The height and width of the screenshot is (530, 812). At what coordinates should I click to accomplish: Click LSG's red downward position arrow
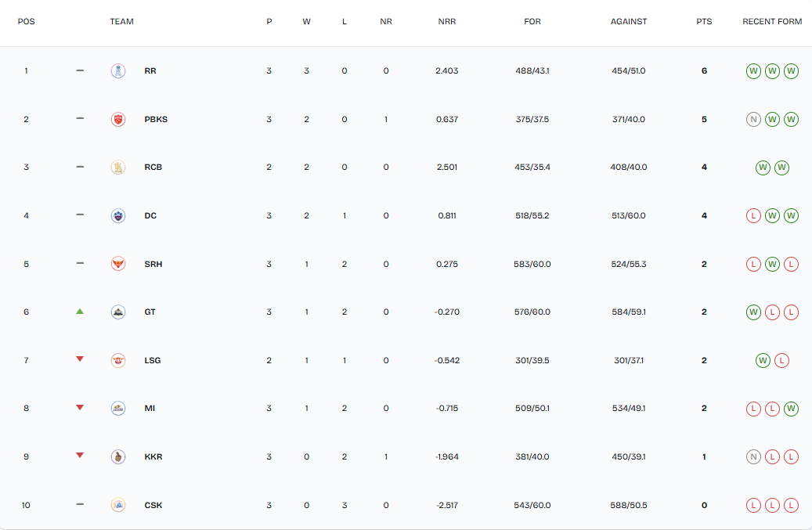point(80,359)
